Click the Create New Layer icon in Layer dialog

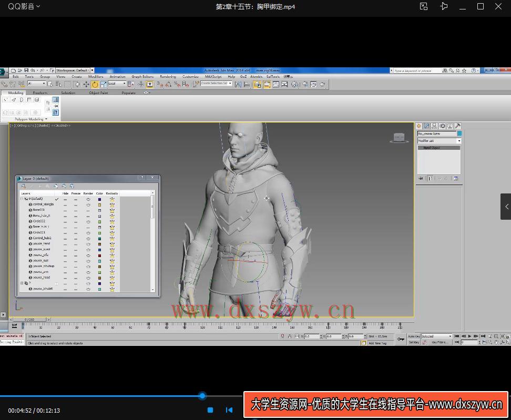tap(24, 186)
